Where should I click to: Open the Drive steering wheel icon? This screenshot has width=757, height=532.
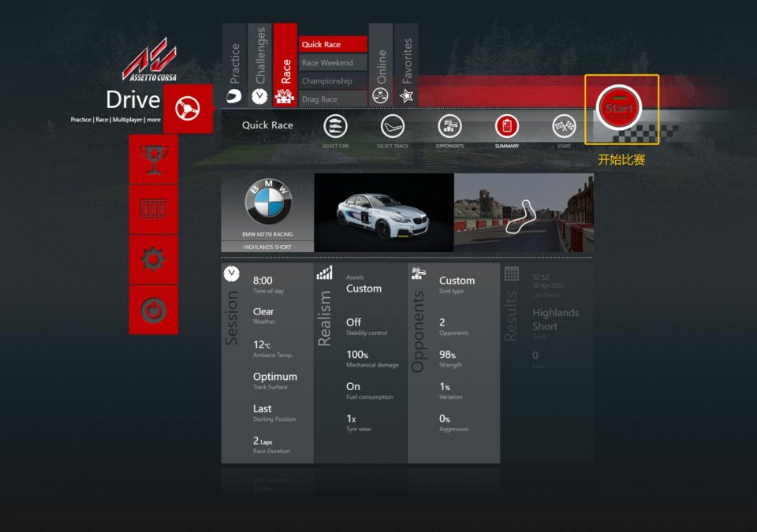pyautogui.click(x=188, y=108)
